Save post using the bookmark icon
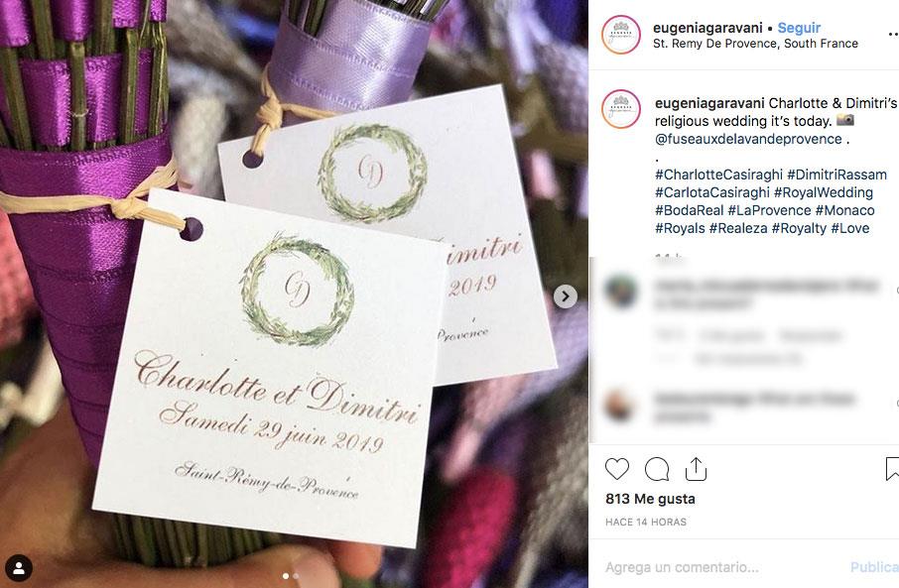This screenshot has height=588, width=899. tap(892, 469)
